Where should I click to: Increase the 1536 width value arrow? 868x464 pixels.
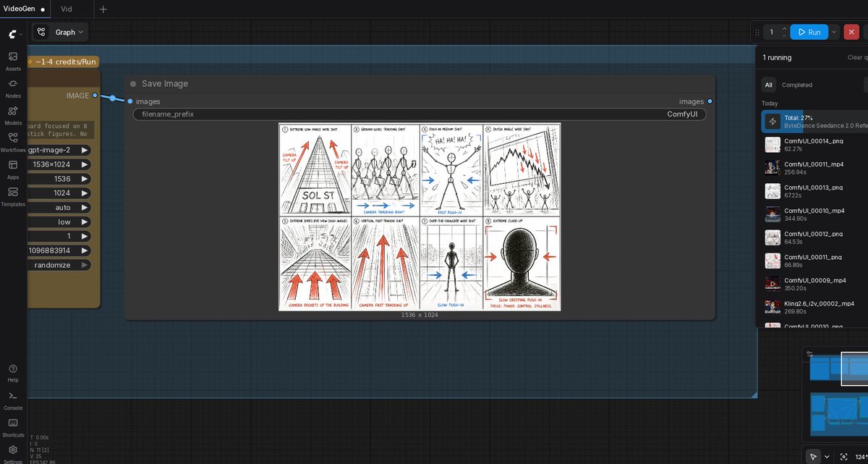[x=85, y=179]
